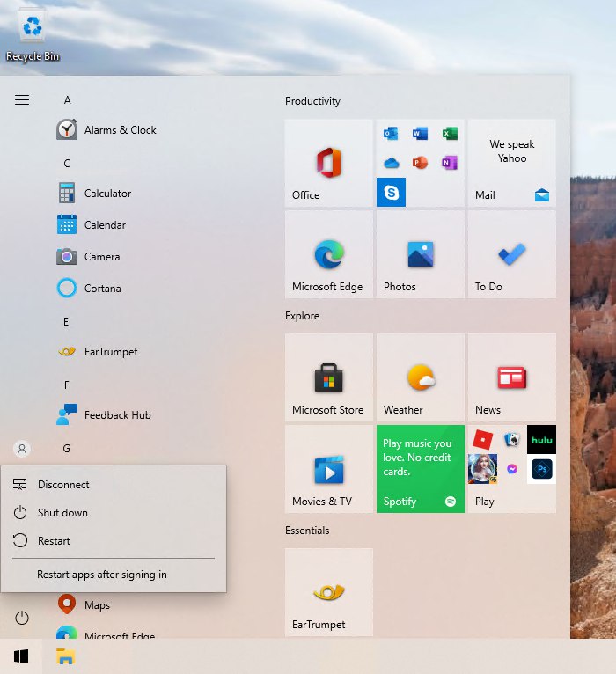Open PowerPoint from the Office folder tile

tap(420, 163)
